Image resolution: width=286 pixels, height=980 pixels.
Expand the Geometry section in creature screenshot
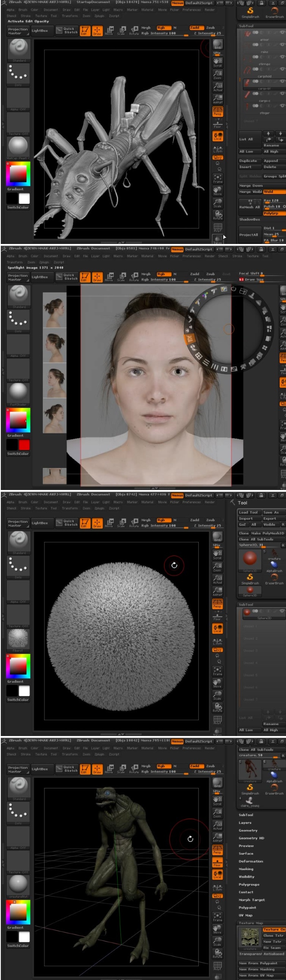248,830
